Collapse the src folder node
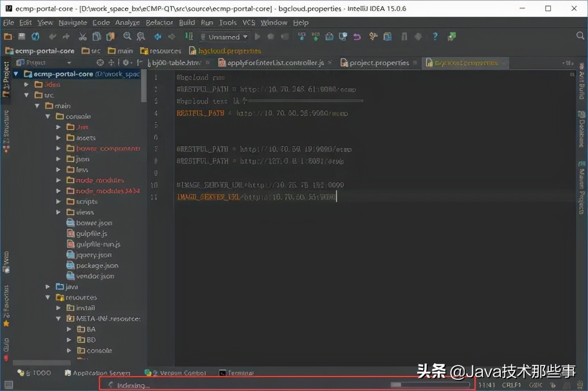The height and width of the screenshot is (391, 588). (x=26, y=95)
